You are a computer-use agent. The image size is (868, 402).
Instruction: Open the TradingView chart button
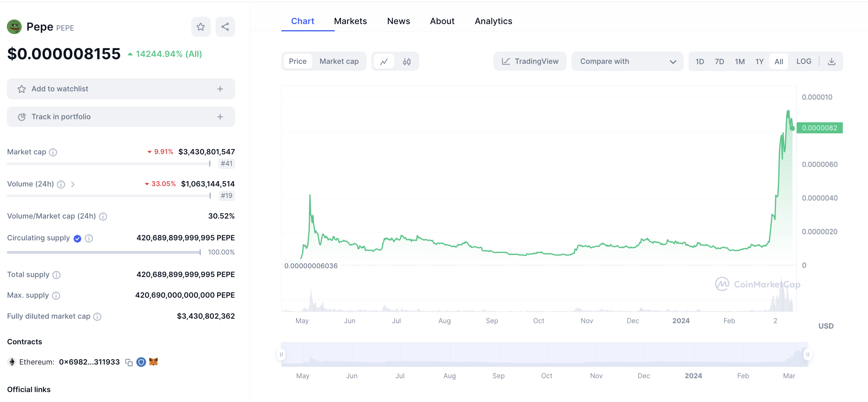[530, 62]
